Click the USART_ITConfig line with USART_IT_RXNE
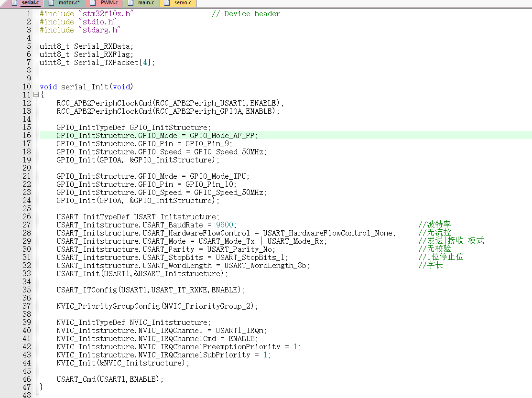 tap(151, 290)
